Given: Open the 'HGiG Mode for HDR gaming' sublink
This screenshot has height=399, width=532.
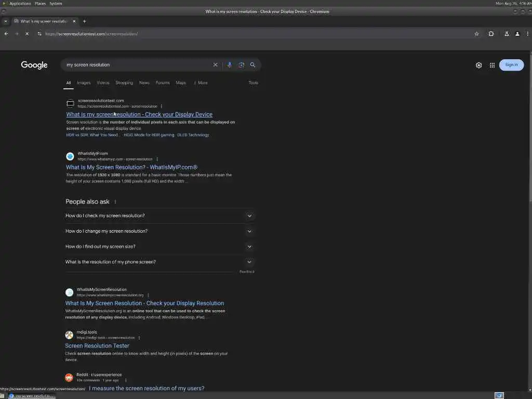Looking at the screenshot, I should (x=149, y=135).
